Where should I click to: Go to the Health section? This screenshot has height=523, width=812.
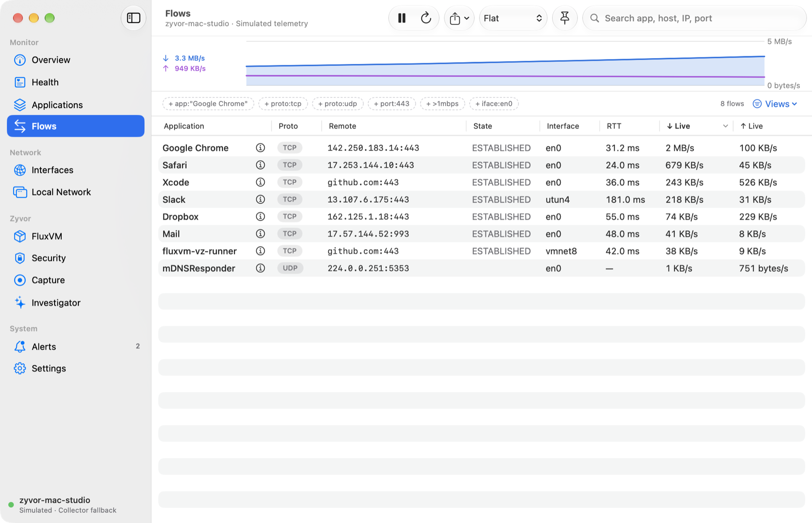coord(76,82)
